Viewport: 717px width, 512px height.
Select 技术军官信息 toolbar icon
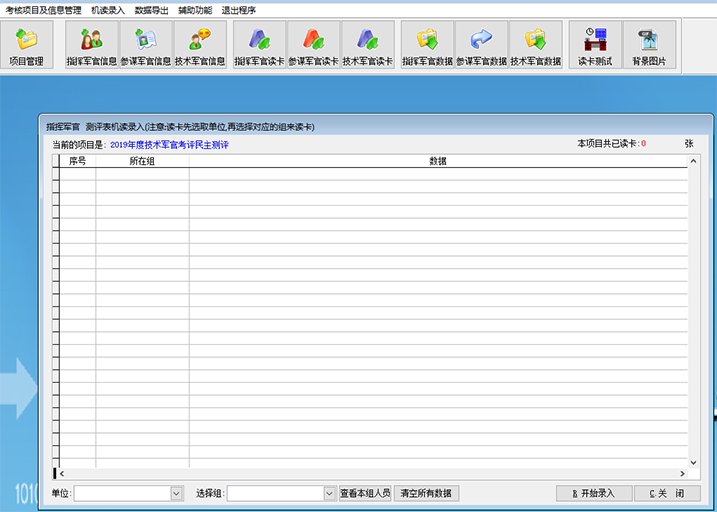tap(200, 46)
